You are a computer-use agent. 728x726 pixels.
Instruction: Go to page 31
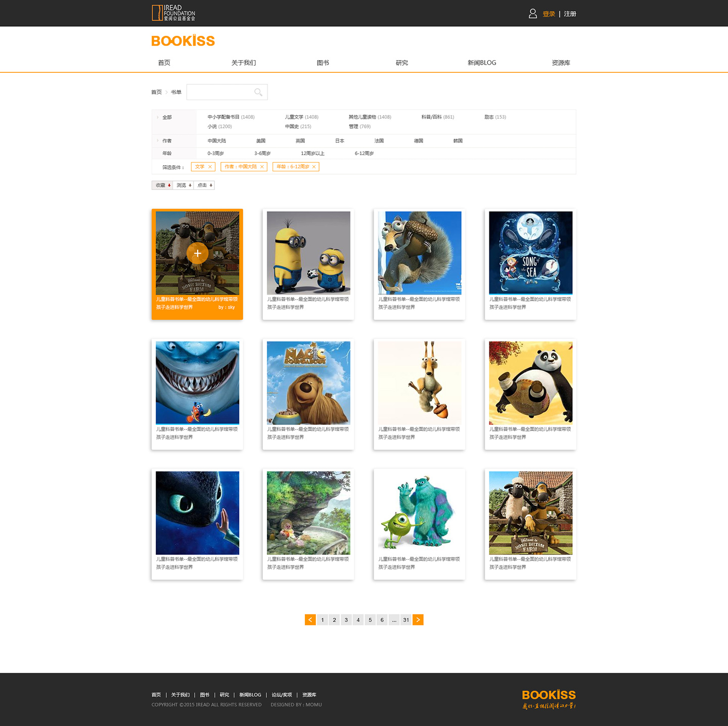click(x=406, y=620)
